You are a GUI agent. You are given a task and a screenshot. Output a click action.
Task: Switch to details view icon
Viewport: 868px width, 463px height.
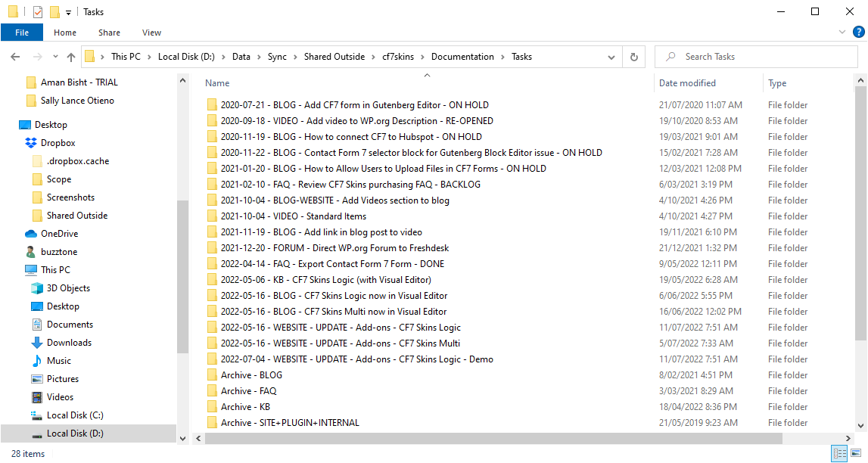point(839,454)
